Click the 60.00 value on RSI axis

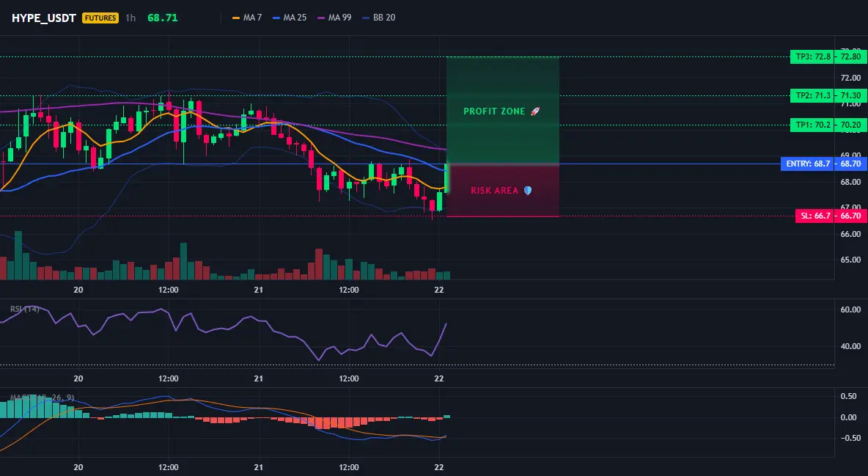[850, 310]
